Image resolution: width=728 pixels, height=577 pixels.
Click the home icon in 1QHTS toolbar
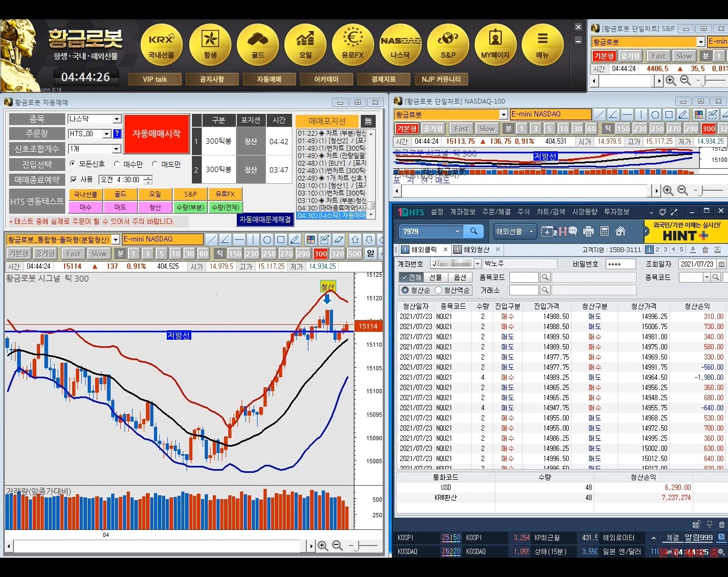(621, 231)
